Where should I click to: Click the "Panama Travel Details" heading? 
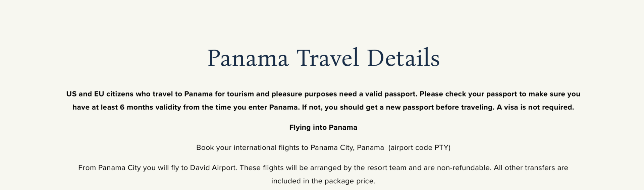coord(323,58)
